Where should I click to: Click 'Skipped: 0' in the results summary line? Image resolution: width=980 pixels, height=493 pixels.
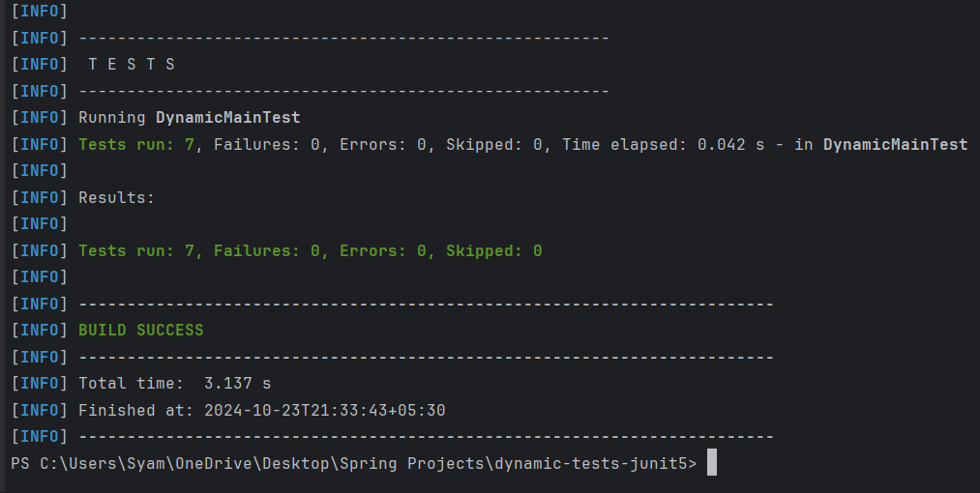(x=493, y=251)
